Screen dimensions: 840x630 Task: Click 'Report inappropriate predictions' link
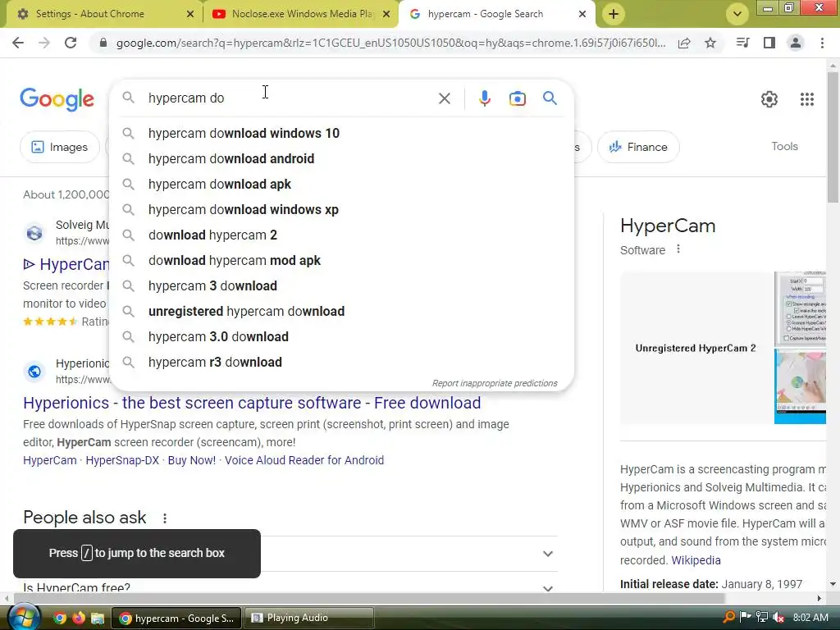pyautogui.click(x=495, y=383)
